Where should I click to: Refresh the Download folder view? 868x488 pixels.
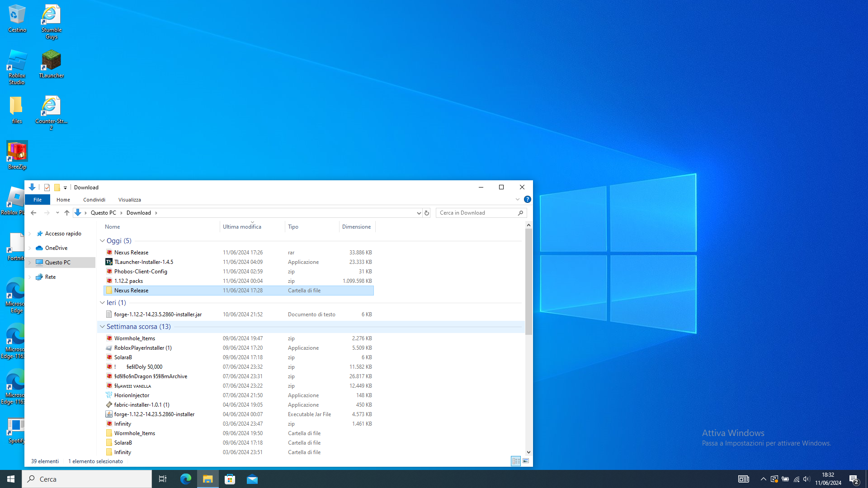click(427, 213)
